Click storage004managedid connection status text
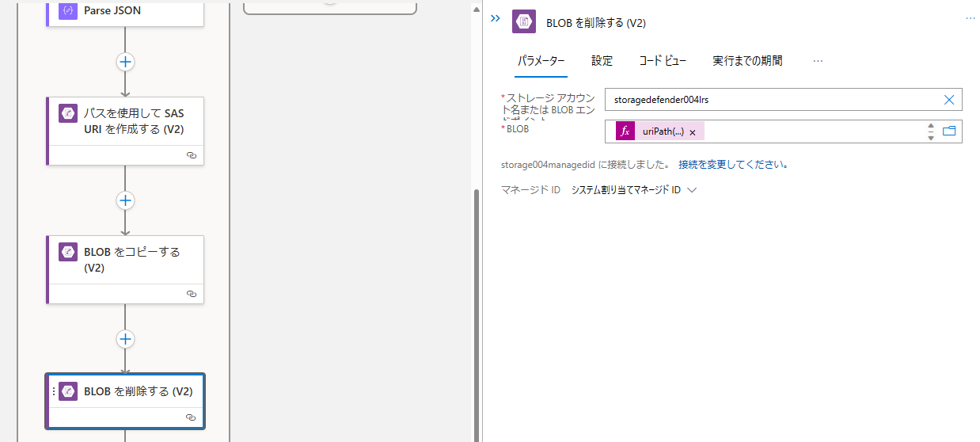Screen dimensions: 980x442 587,166
